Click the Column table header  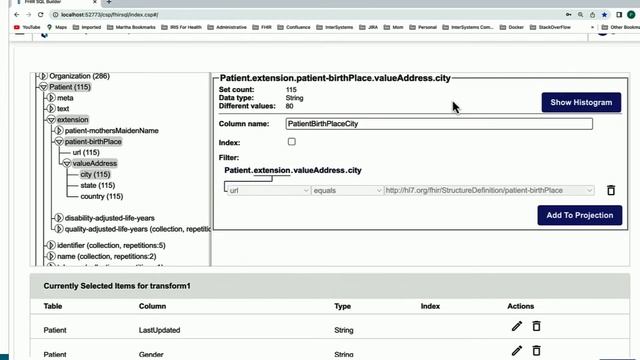152,306
